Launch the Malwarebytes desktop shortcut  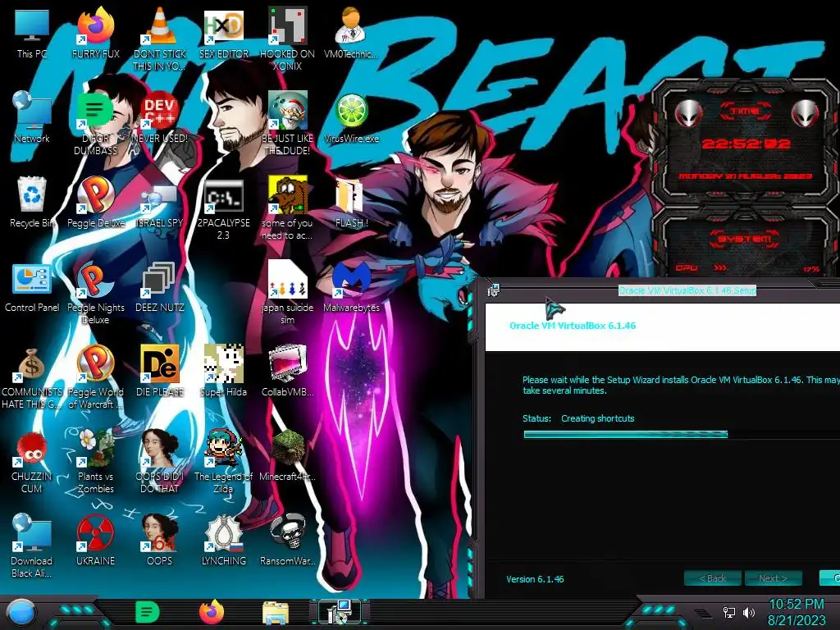[x=351, y=286]
